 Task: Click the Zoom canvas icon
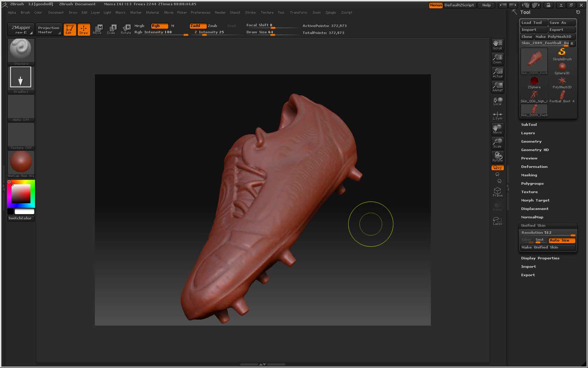pos(497,59)
